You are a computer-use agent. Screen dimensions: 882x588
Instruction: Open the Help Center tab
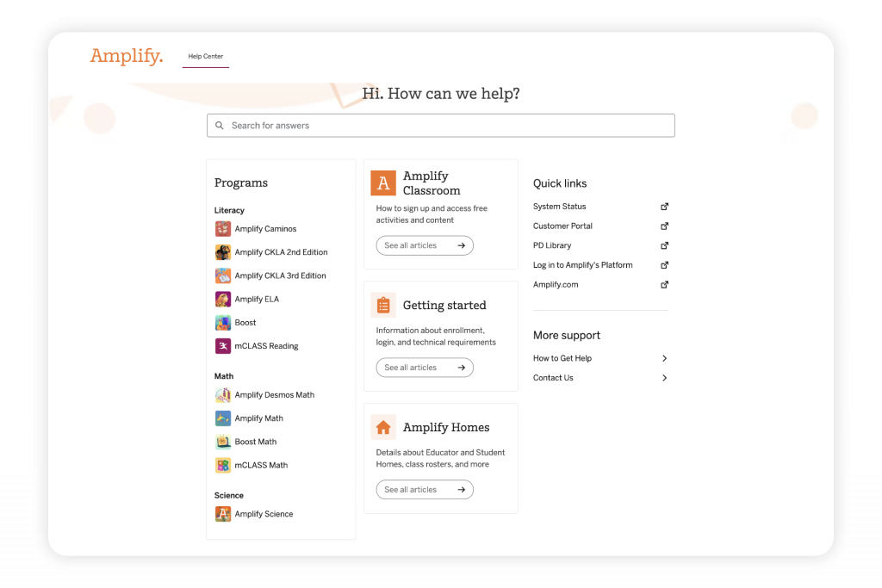206,56
